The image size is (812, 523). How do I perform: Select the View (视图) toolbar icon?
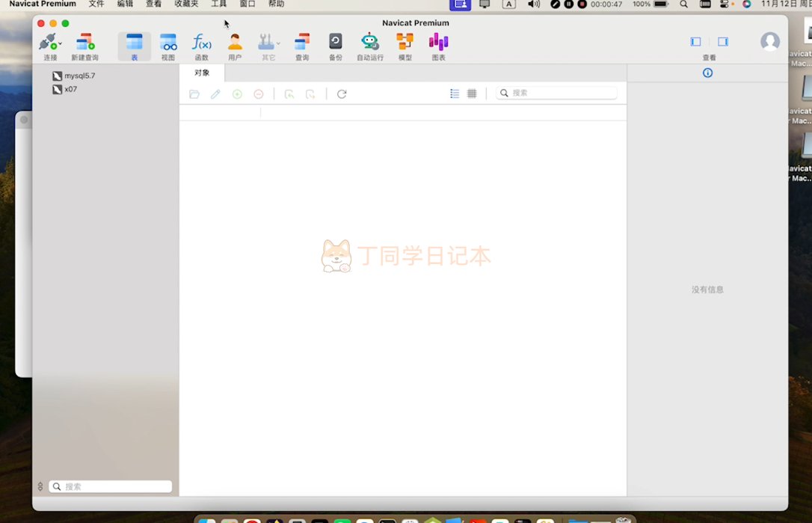[168, 42]
